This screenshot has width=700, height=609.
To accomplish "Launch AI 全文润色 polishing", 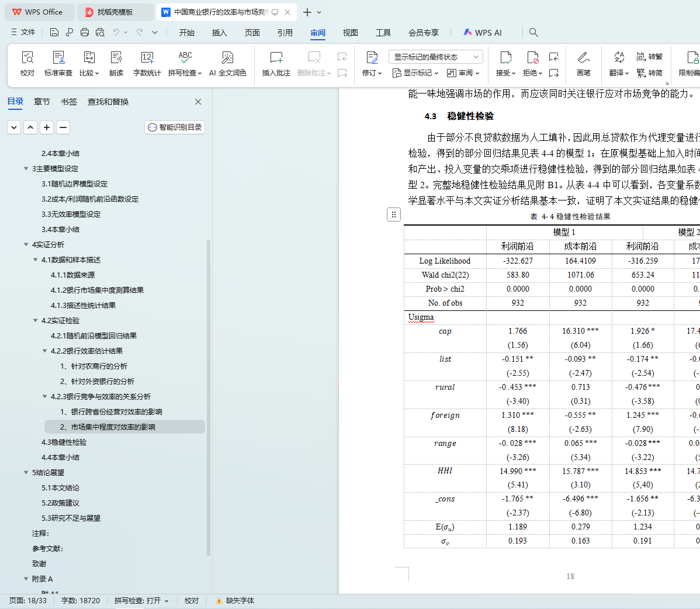I will point(228,63).
